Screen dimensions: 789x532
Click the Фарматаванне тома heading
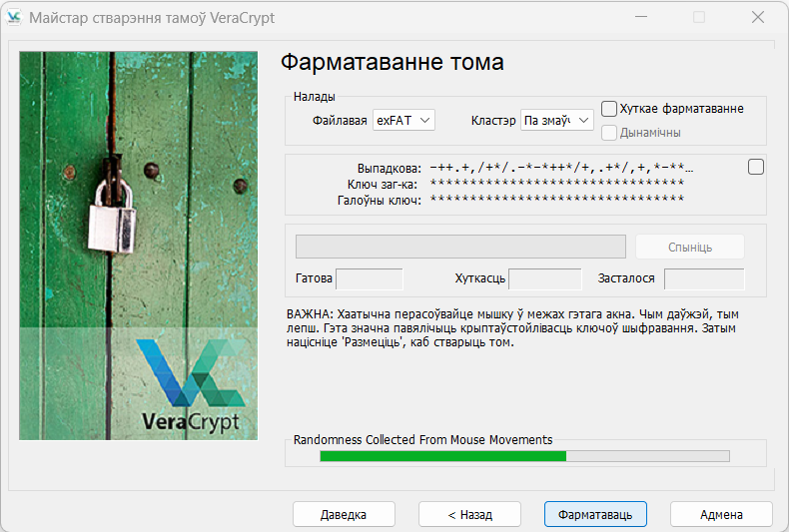pyautogui.click(x=392, y=62)
